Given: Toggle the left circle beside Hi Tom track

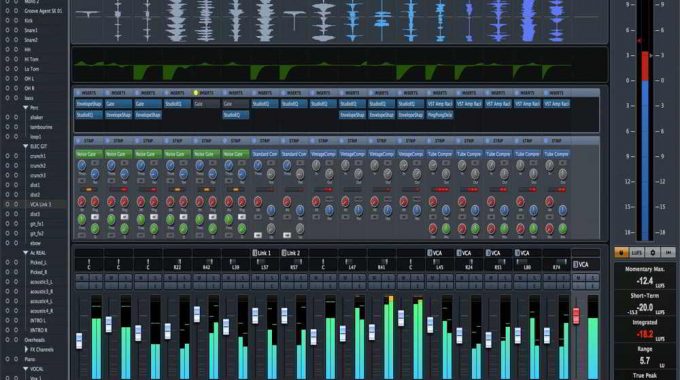Looking at the screenshot, I should [7, 59].
